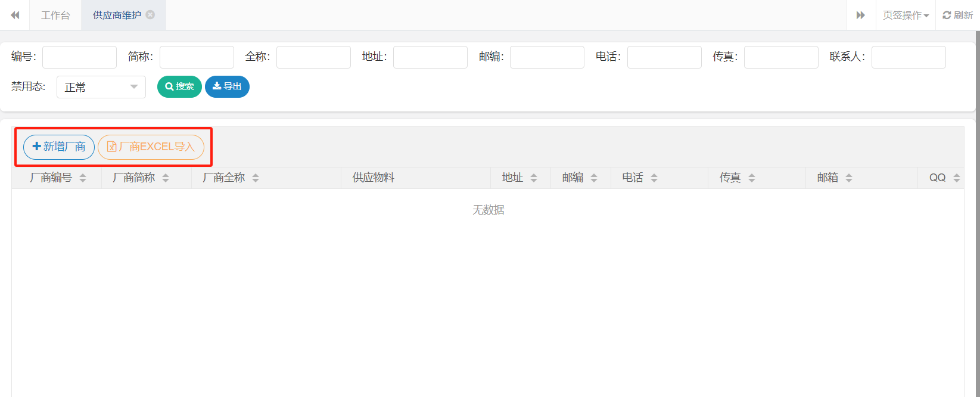Sort by 厂商编号 column arrows

[x=83, y=178]
